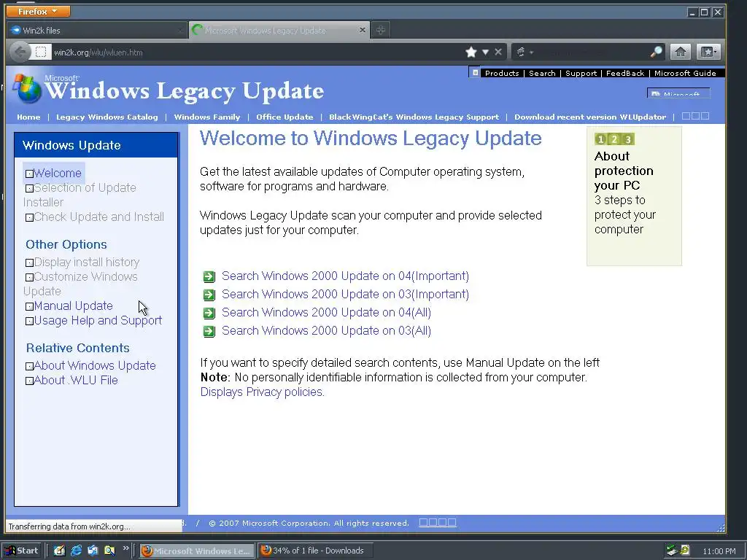Select Check Update and Install sidebar item
The image size is (747, 560).
pyautogui.click(x=98, y=217)
